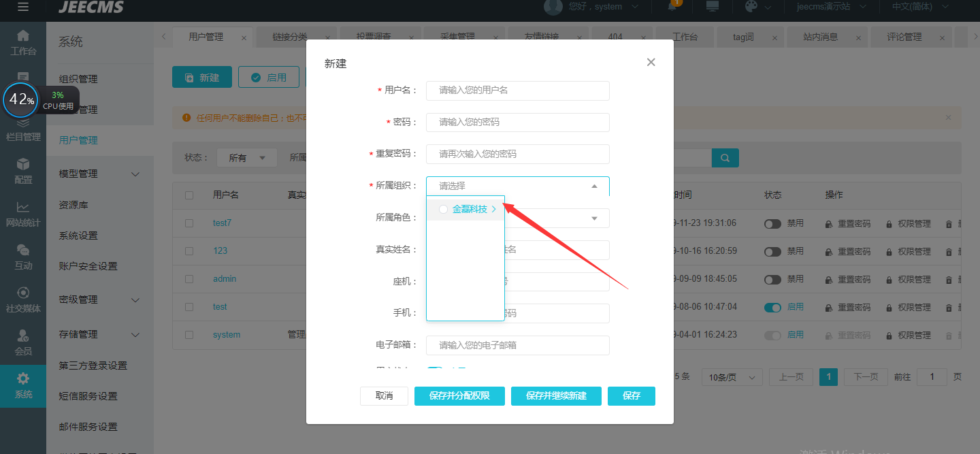Expand 金磊科技 child organizations

pos(494,210)
